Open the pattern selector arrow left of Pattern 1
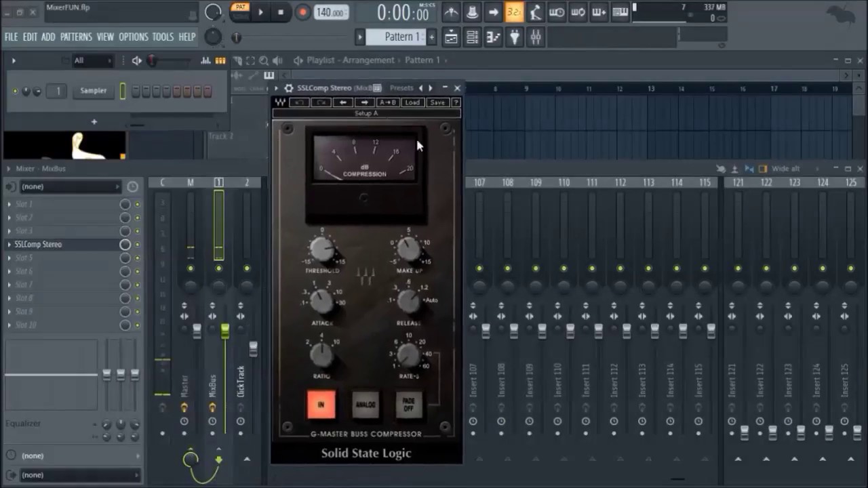868x488 pixels. pos(360,37)
